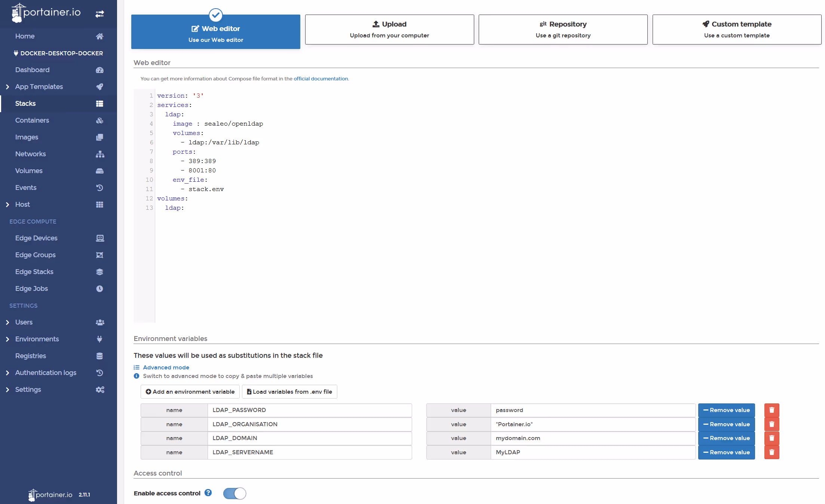Open the Registries menu item
This screenshot has height=504, width=825.
pos(58,356)
